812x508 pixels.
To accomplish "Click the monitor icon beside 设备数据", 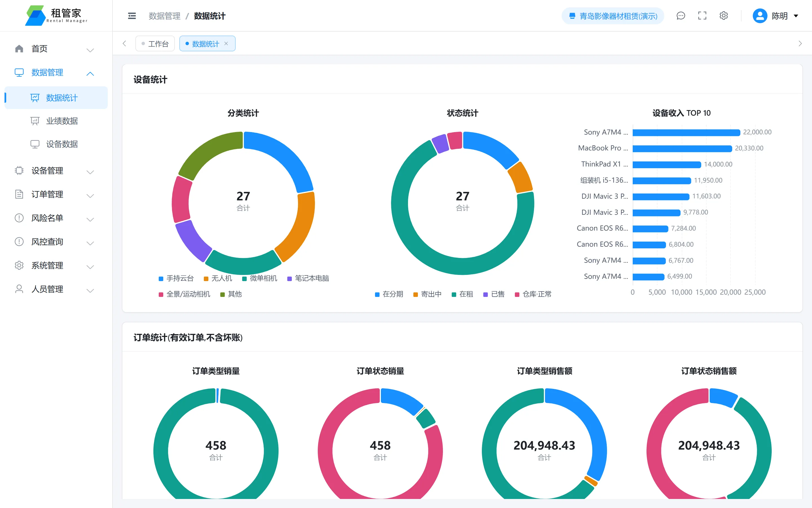I will tap(35, 144).
